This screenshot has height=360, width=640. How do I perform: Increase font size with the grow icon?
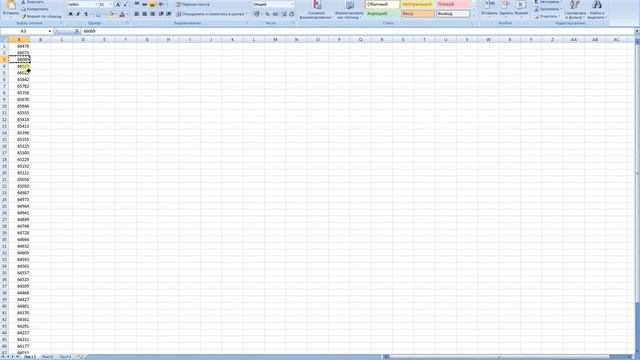118,4
